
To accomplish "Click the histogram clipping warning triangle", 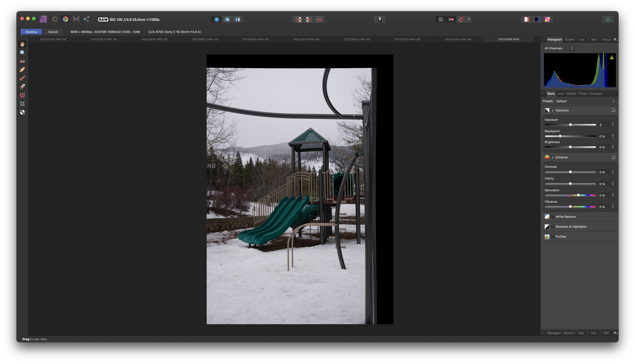I will (x=612, y=57).
